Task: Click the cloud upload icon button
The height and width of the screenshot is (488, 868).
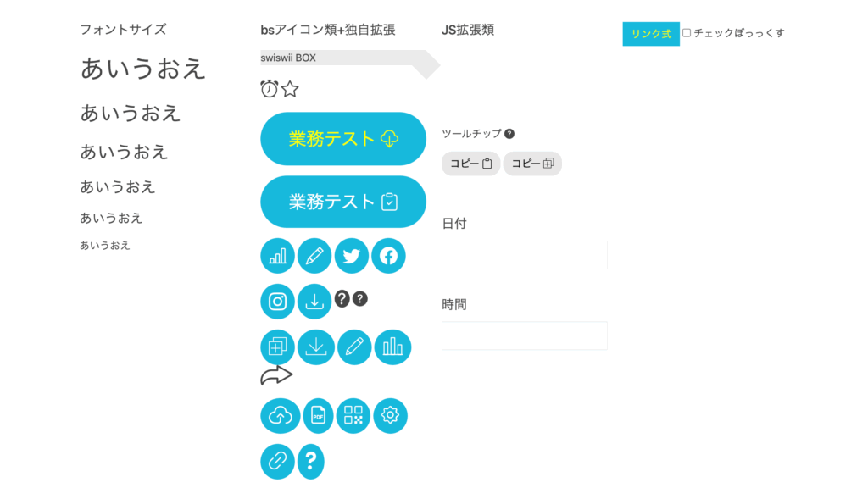Action: tap(280, 415)
